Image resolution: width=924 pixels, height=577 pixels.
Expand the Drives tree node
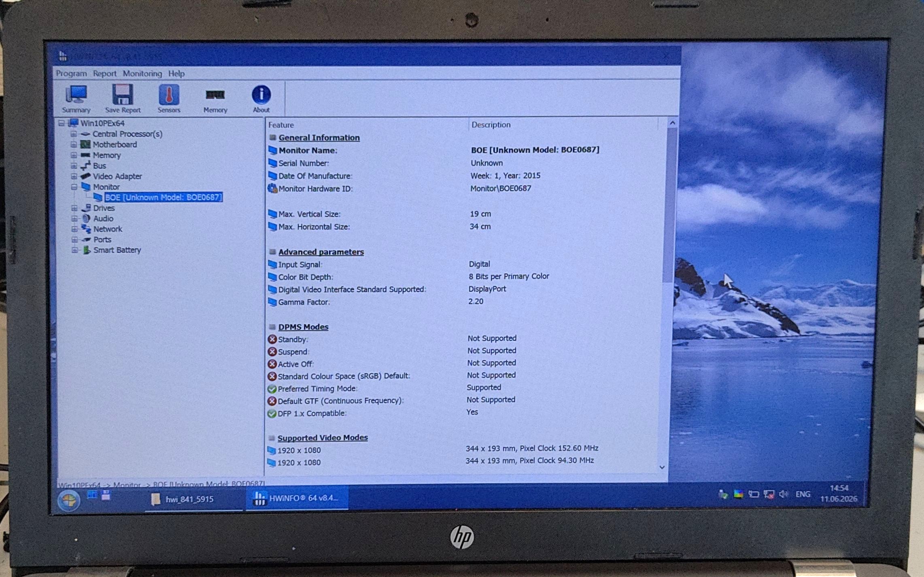[x=74, y=208]
